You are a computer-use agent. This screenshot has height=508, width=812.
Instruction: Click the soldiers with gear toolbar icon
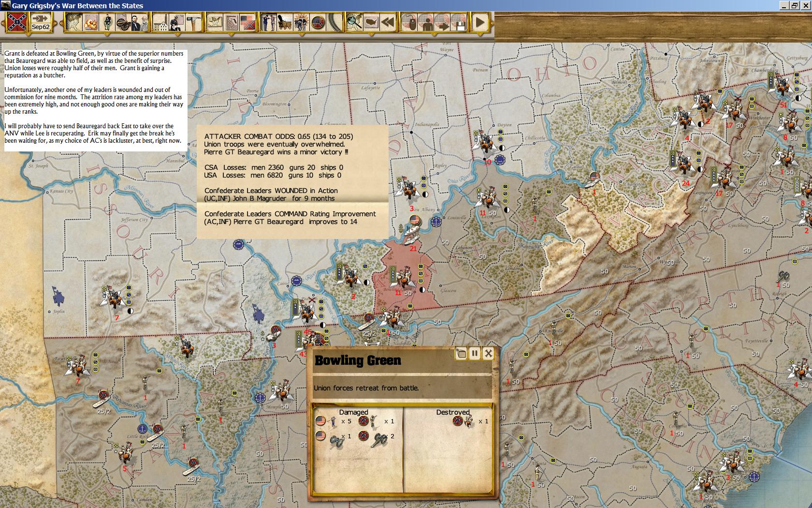click(x=301, y=22)
